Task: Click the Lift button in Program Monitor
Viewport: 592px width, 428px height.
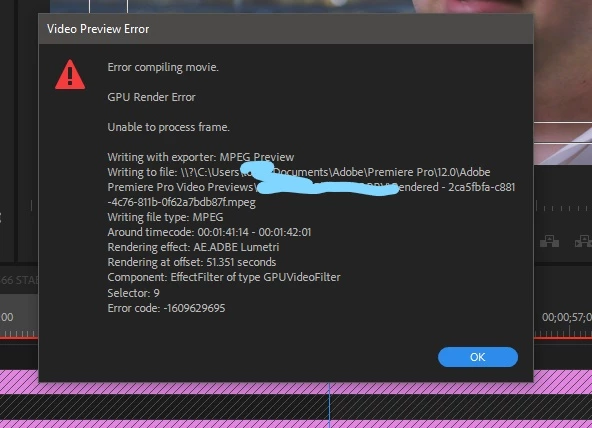Action: point(549,241)
